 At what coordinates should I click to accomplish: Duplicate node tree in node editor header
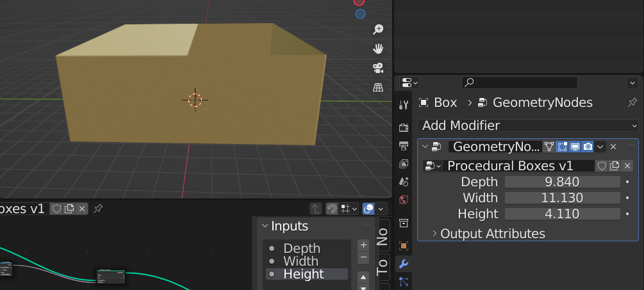[x=69, y=209]
